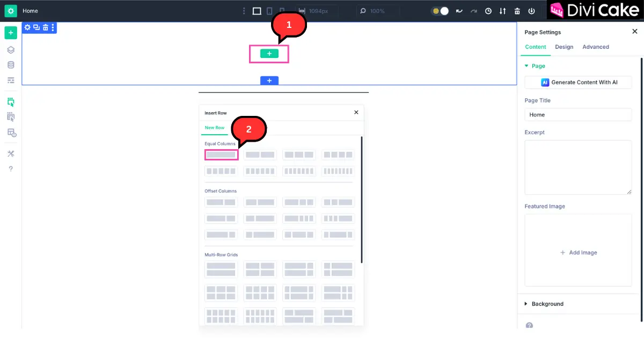
Task: Switch to tablet view icon
Action: pyautogui.click(x=270, y=11)
